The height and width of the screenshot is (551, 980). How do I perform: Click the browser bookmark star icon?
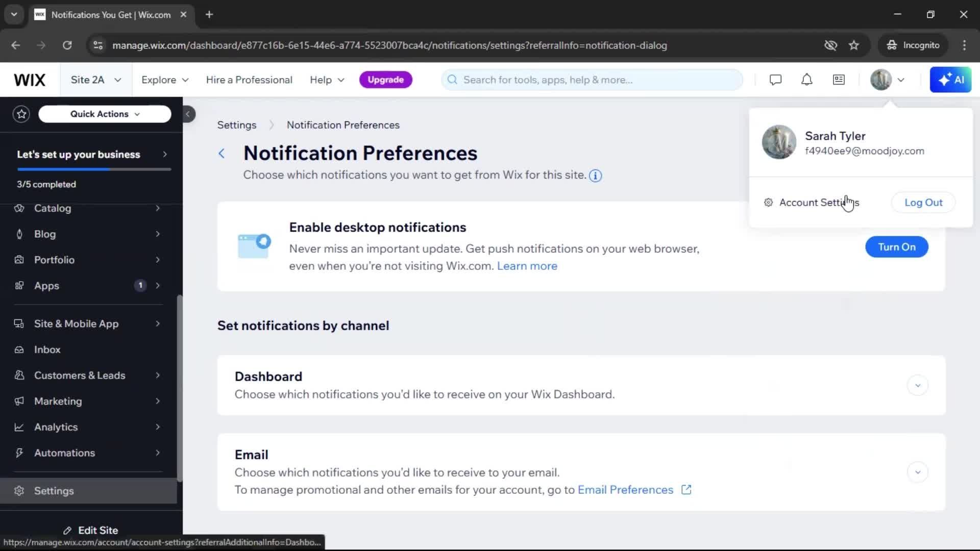(x=854, y=45)
